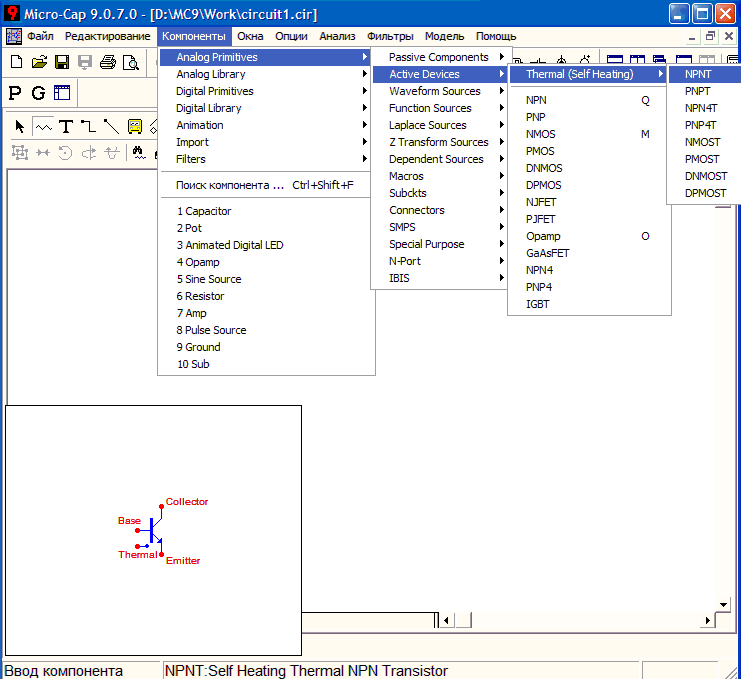Open Поиск компонента search entry
The height and width of the screenshot is (679, 741).
[266, 185]
